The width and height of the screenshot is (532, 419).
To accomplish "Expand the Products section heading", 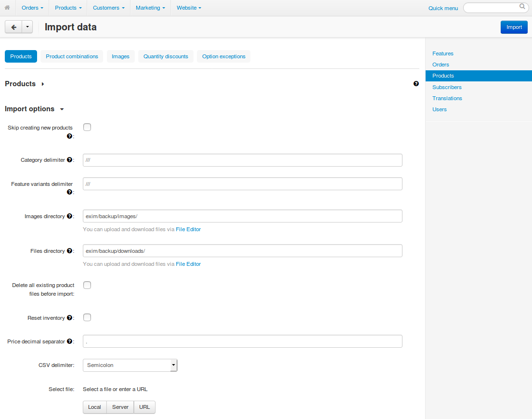I will pyautogui.click(x=25, y=84).
